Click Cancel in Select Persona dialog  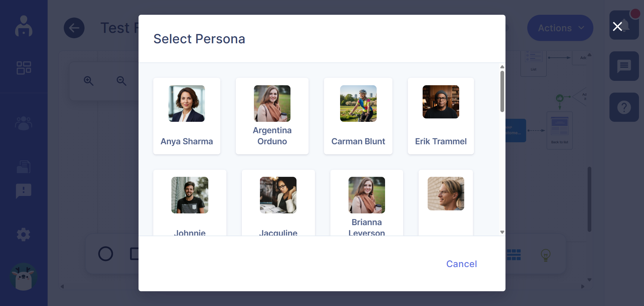click(x=461, y=264)
